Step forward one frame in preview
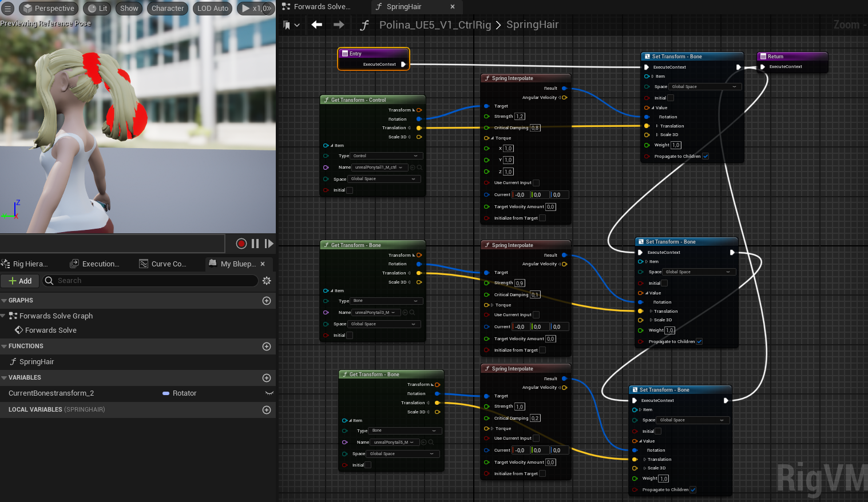This screenshot has width=868, height=502. click(268, 244)
